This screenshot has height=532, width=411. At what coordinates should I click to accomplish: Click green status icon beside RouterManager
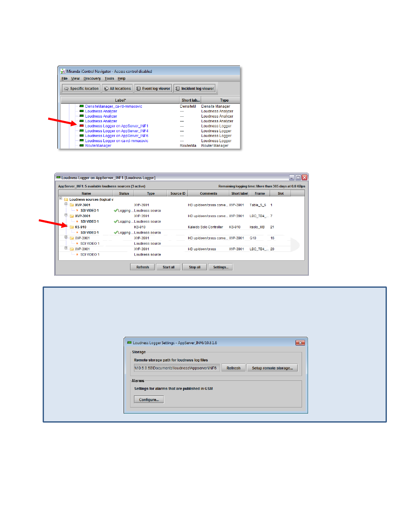[x=81, y=146]
